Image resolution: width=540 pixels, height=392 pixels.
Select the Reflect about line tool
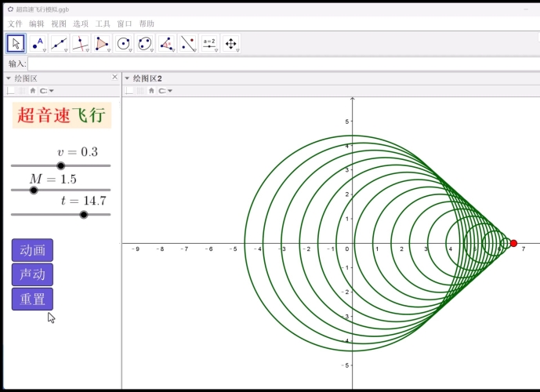point(188,44)
